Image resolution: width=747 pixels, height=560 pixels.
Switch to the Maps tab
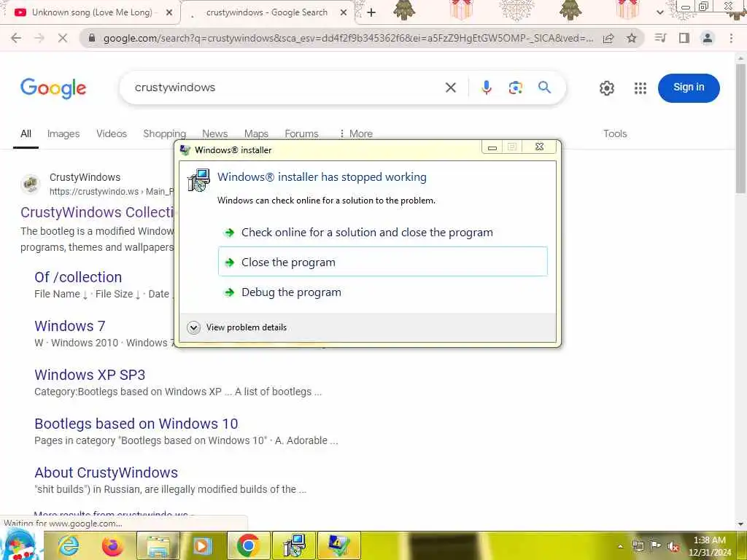(x=256, y=134)
